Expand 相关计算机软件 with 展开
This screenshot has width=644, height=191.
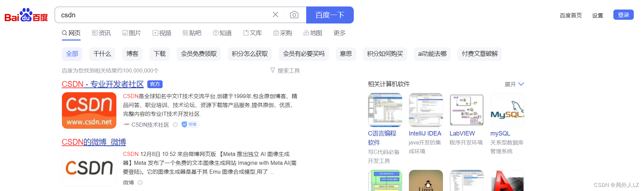pyautogui.click(x=514, y=84)
